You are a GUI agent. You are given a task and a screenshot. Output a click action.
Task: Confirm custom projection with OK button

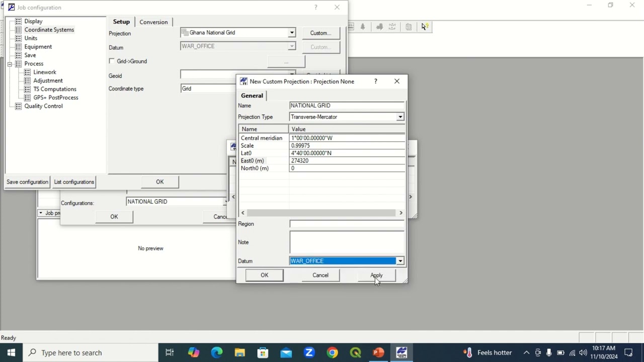[x=264, y=275]
